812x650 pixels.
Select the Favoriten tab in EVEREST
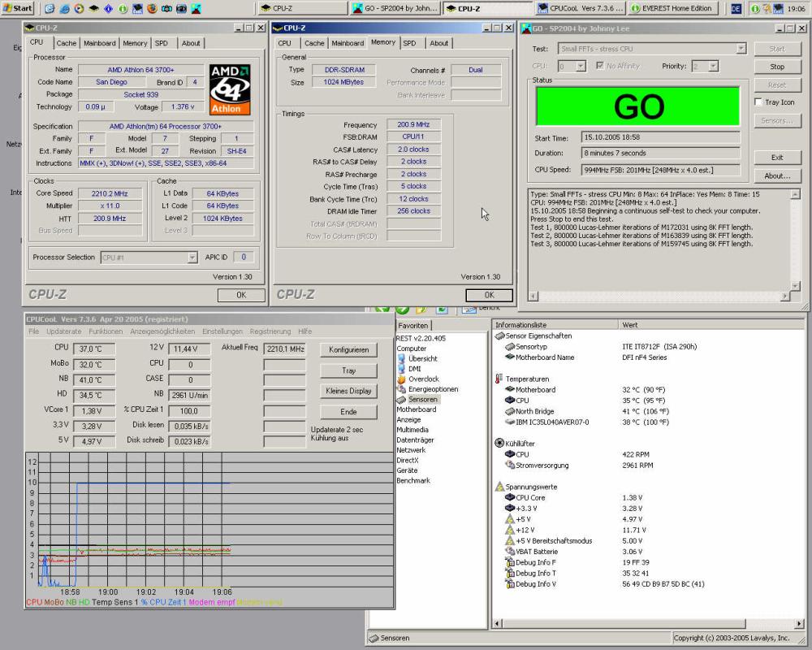413,326
